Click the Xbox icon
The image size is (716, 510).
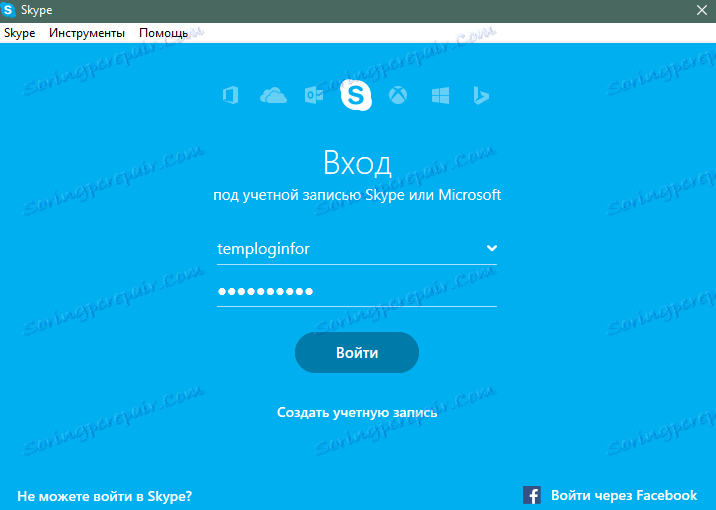tap(398, 96)
